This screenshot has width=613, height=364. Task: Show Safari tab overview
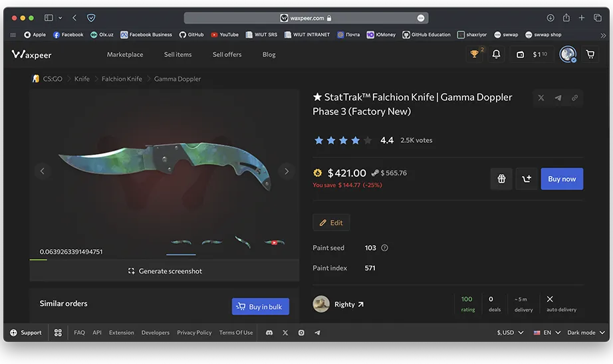[x=598, y=17]
